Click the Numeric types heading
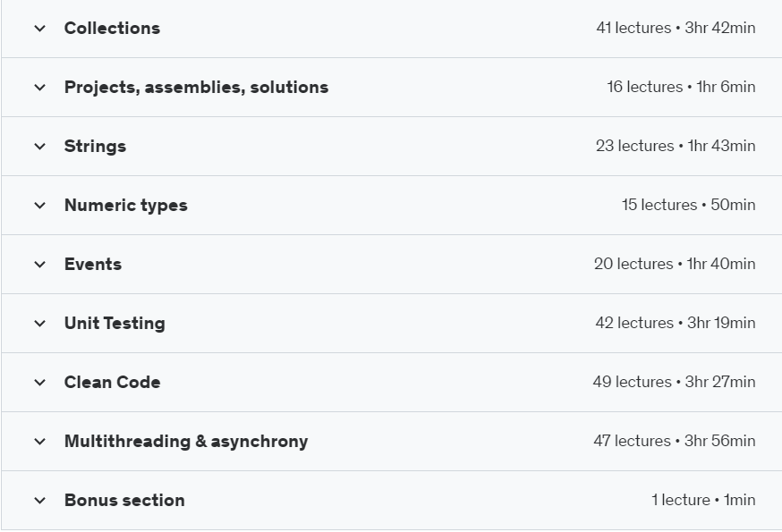This screenshot has width=782, height=532. tap(125, 206)
